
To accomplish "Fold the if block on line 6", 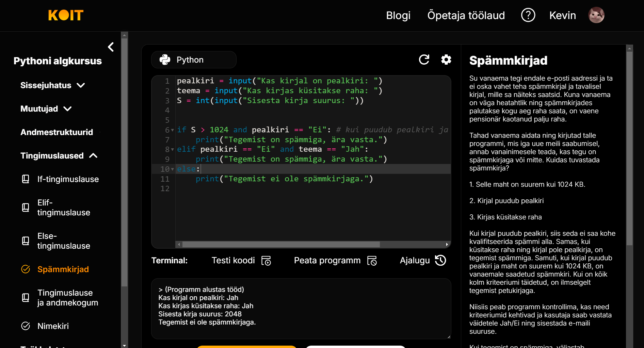I will coord(173,130).
